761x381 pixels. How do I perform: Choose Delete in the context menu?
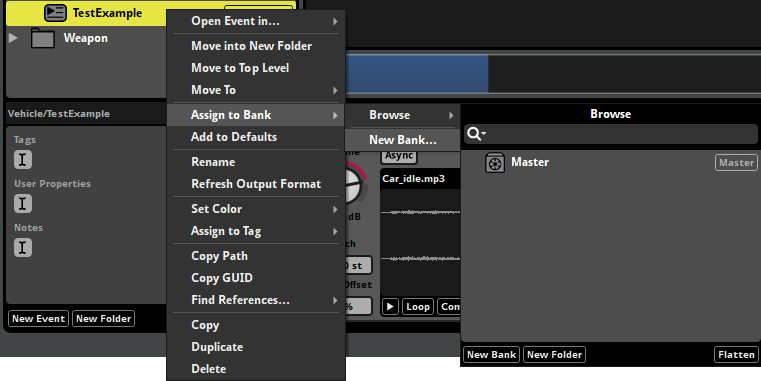tap(256, 369)
